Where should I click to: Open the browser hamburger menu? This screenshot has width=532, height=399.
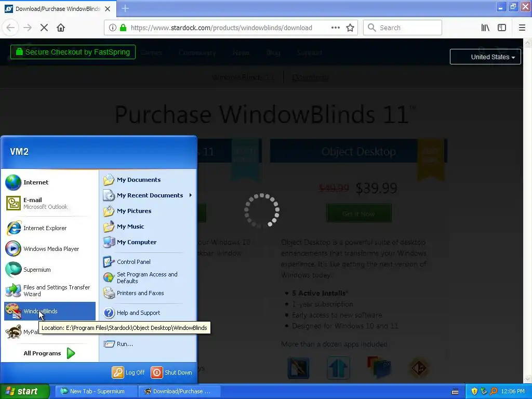coord(522,28)
